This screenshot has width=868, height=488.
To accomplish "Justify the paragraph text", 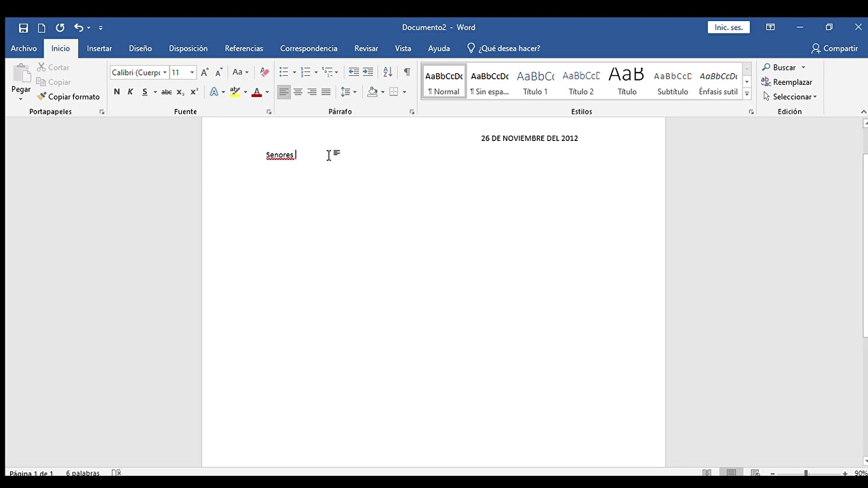I will 326,91.
